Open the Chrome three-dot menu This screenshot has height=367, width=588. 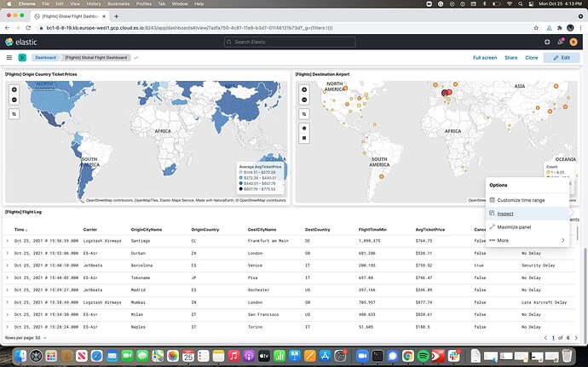pyautogui.click(x=580, y=28)
